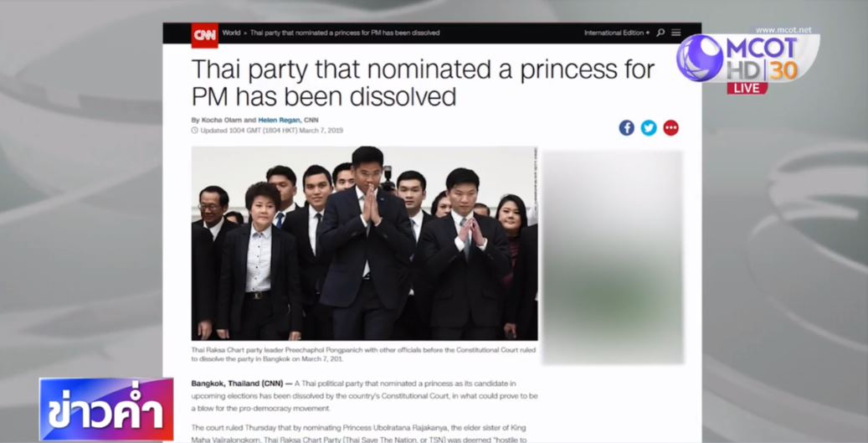Click the blurred sidebar advertisement
The width and height of the screenshot is (868, 443).
click(614, 257)
